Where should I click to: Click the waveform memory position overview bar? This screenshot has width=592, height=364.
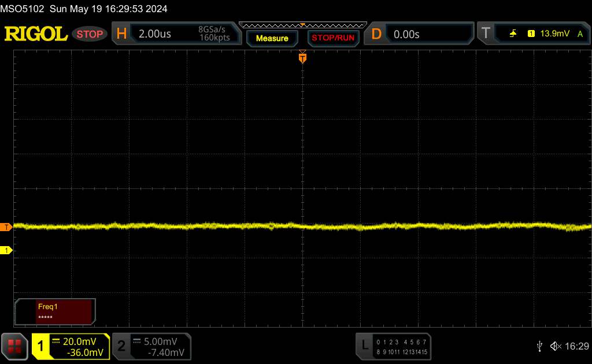pyautogui.click(x=303, y=25)
